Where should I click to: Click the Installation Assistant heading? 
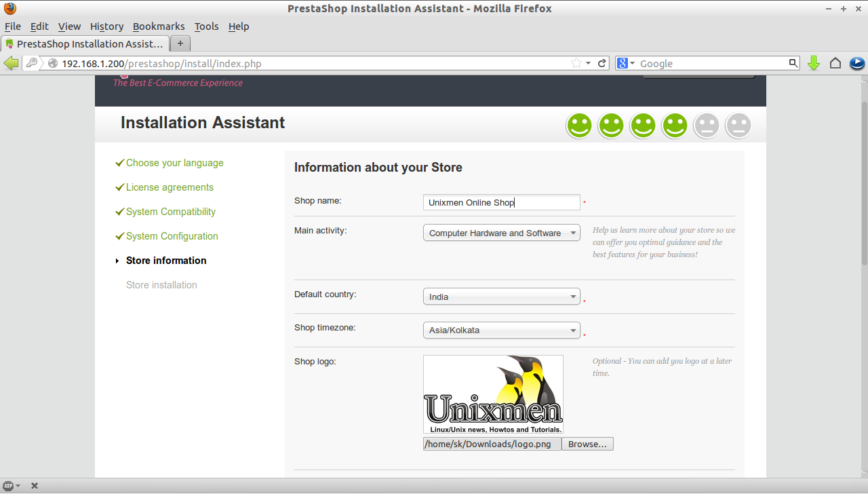coord(203,123)
